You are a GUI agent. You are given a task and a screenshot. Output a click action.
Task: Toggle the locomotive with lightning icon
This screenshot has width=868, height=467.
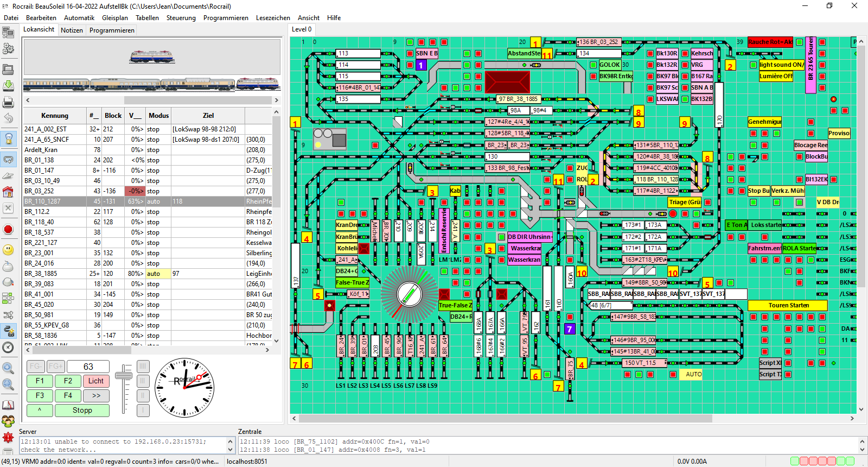[8, 331]
